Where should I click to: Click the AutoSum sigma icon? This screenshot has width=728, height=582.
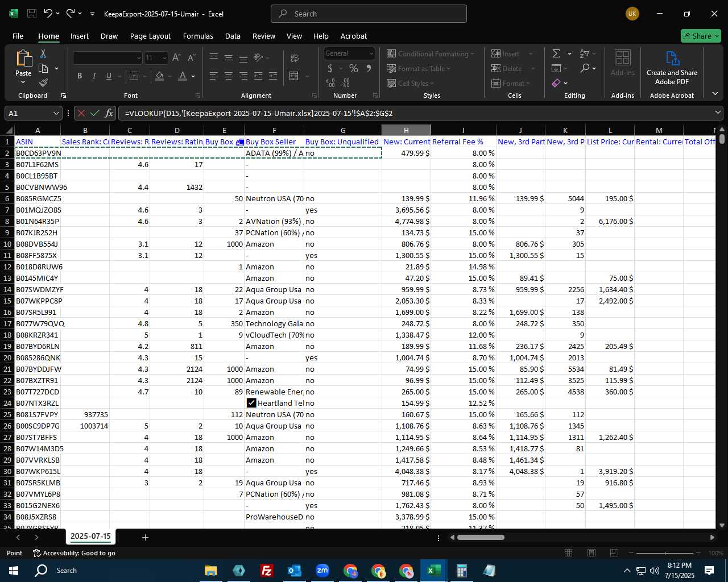click(556, 53)
